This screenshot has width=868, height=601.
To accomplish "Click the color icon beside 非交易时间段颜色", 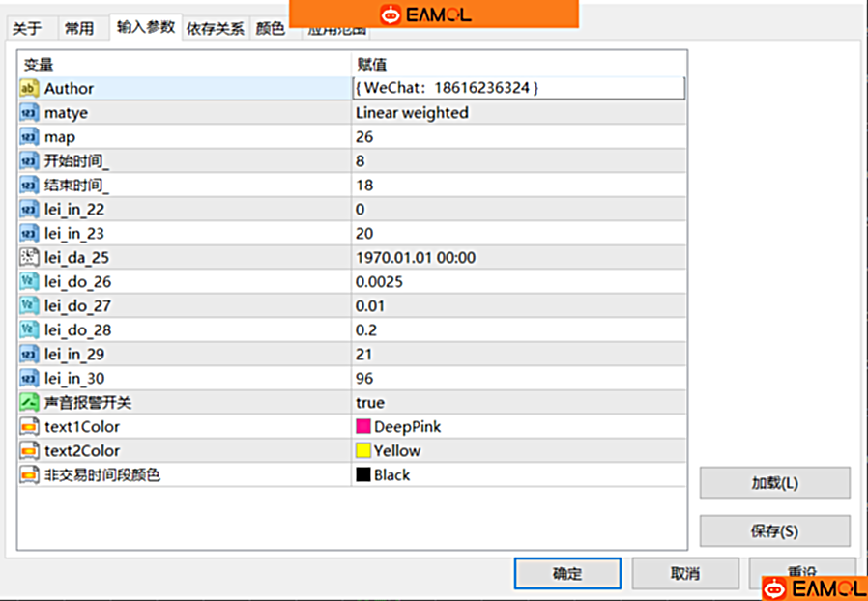I will 28,475.
